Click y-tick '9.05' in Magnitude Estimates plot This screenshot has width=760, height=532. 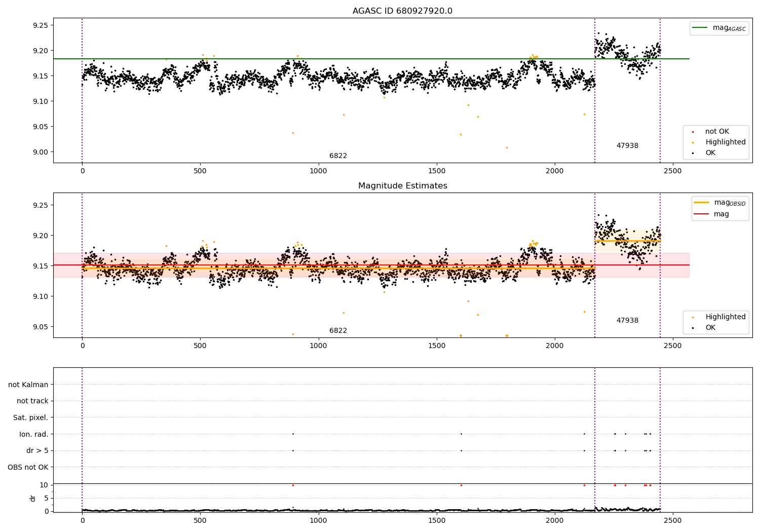40,327
